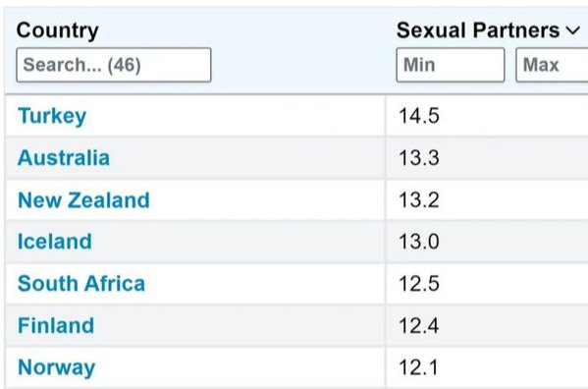Click the sort chevron beside Sexual Partners

click(x=573, y=30)
